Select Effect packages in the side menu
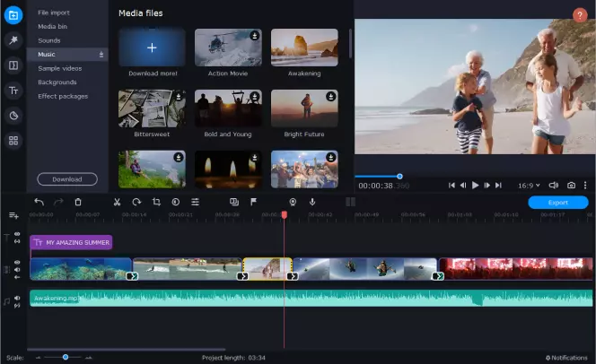Viewport: 596px width, 364px height. (x=63, y=97)
